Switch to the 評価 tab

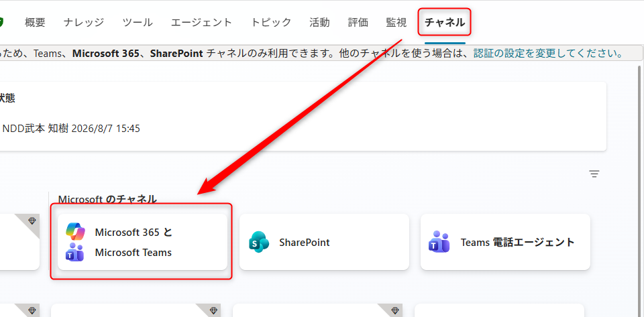(358, 23)
